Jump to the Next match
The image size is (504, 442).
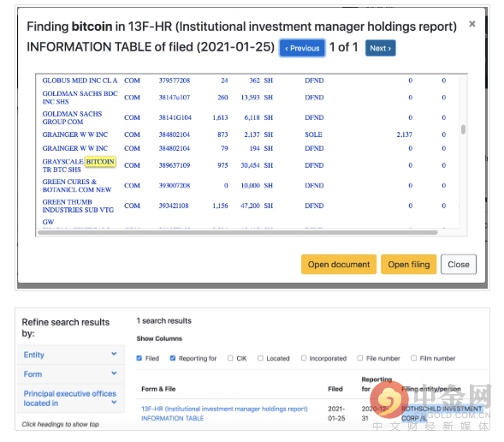(x=380, y=48)
